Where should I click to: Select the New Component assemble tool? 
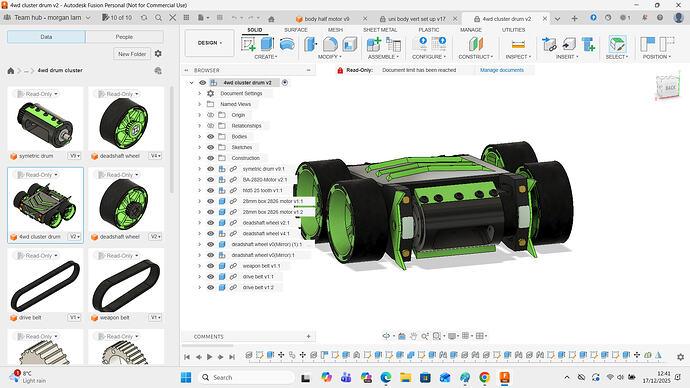(374, 44)
